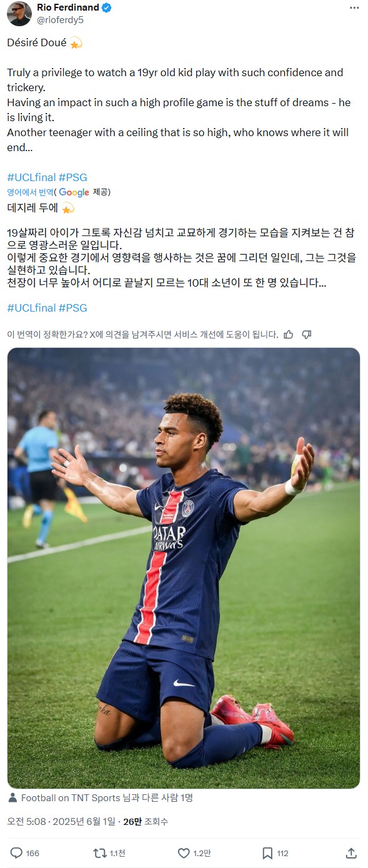
Task: Click the blue verified badge
Action: tap(107, 7)
